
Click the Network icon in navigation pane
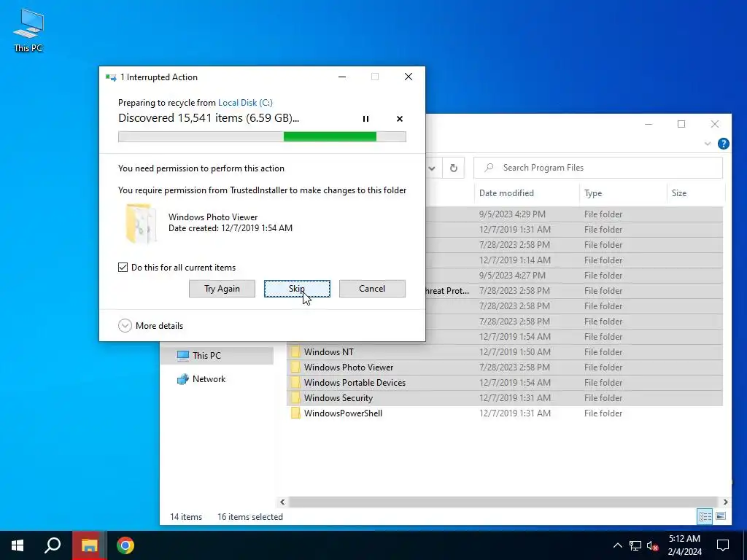(x=183, y=379)
